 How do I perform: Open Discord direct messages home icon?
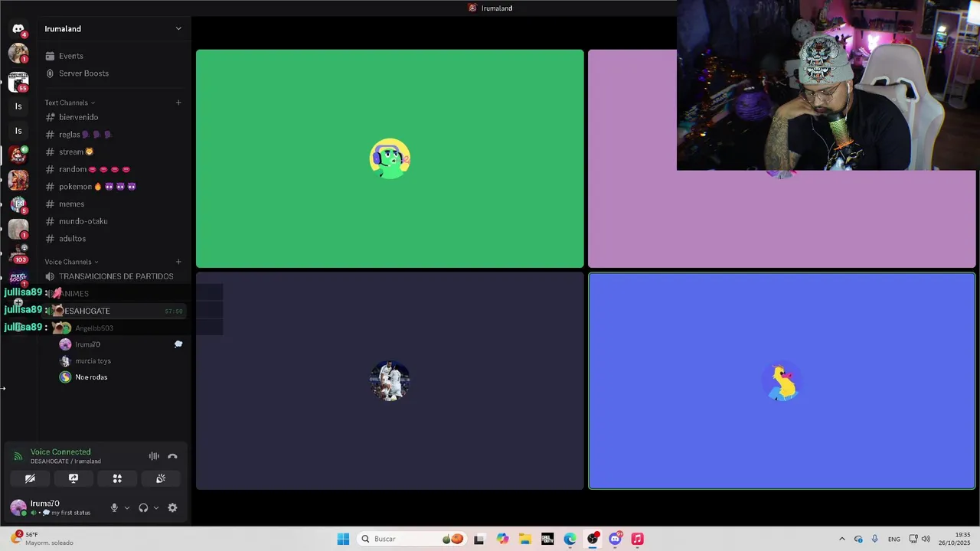coord(18,28)
